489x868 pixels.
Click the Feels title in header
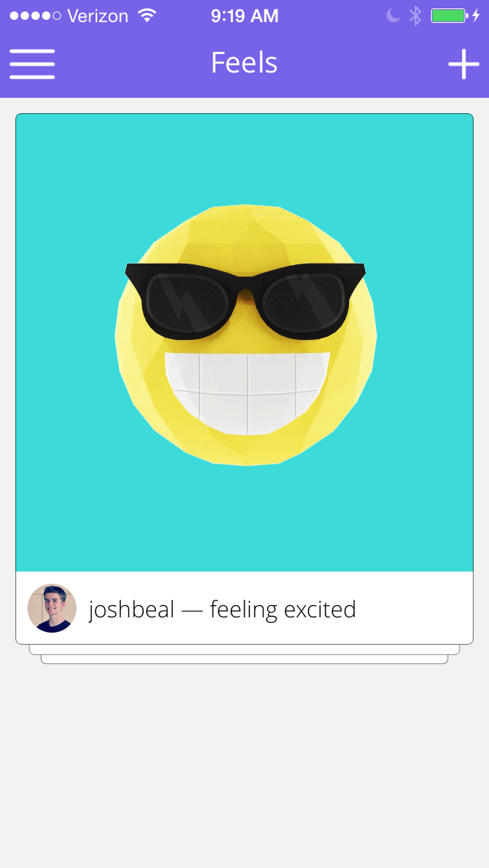coord(244,63)
